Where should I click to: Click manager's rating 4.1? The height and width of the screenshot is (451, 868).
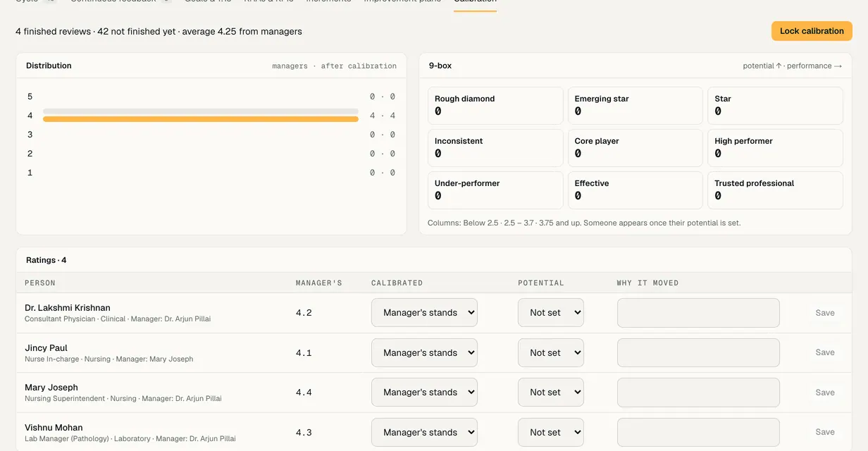point(304,352)
